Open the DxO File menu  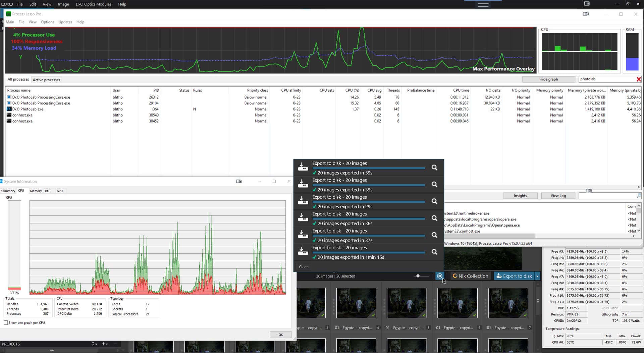19,4
